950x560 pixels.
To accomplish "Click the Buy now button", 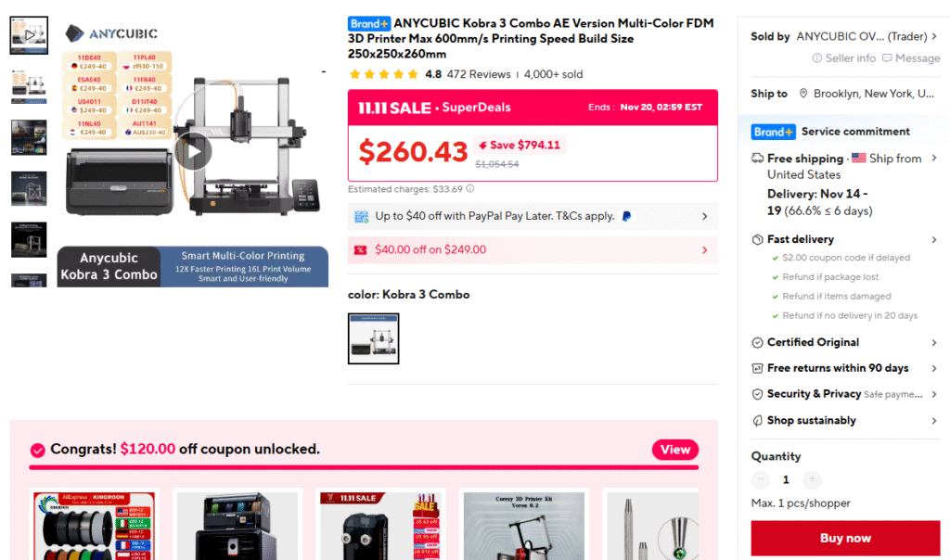I will point(845,538).
